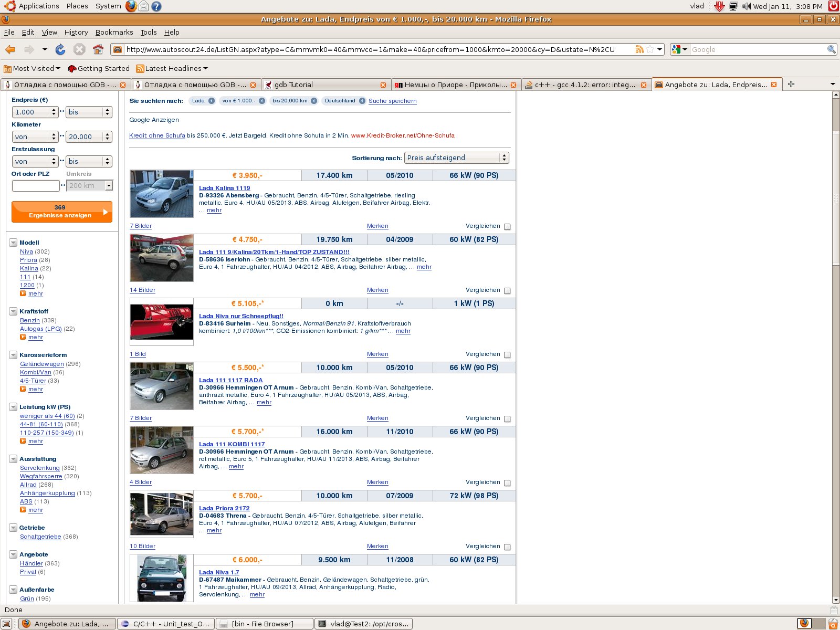Click Merken for Lada Priora 2172

(x=377, y=546)
